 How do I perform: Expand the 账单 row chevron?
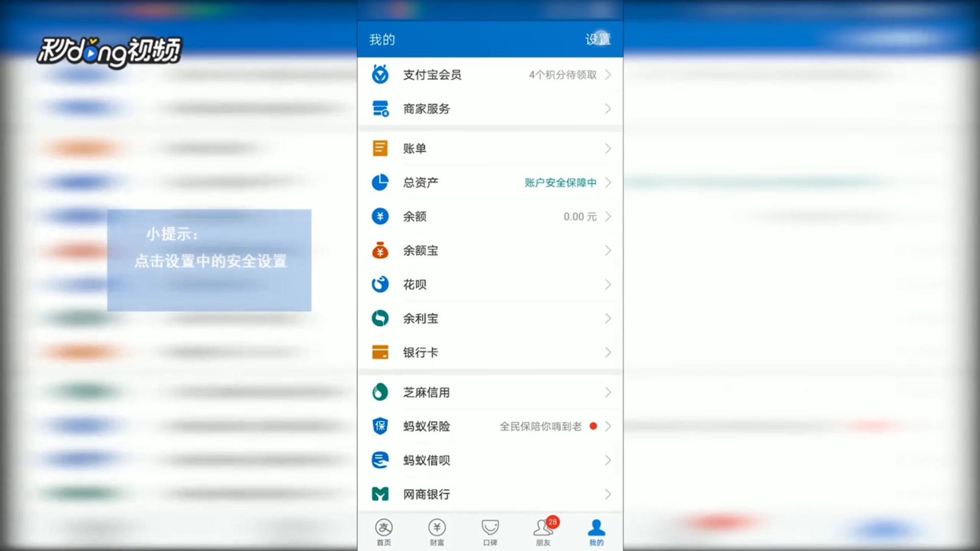pyautogui.click(x=608, y=149)
